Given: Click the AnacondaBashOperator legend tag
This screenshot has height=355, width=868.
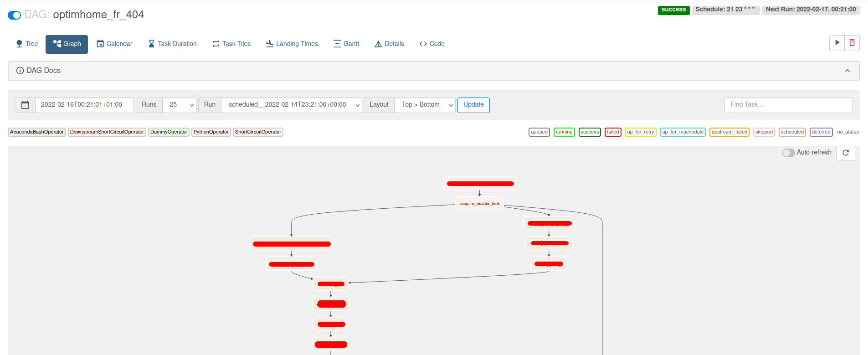Looking at the screenshot, I should click(37, 132).
